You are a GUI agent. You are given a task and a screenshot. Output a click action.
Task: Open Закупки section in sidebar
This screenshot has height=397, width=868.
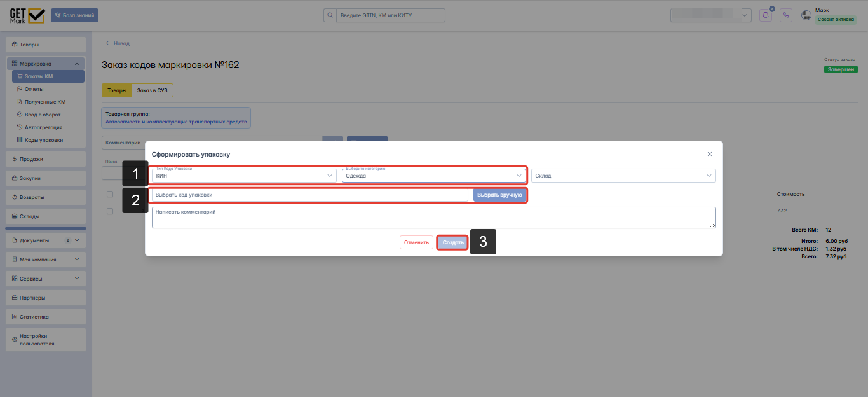click(46, 178)
